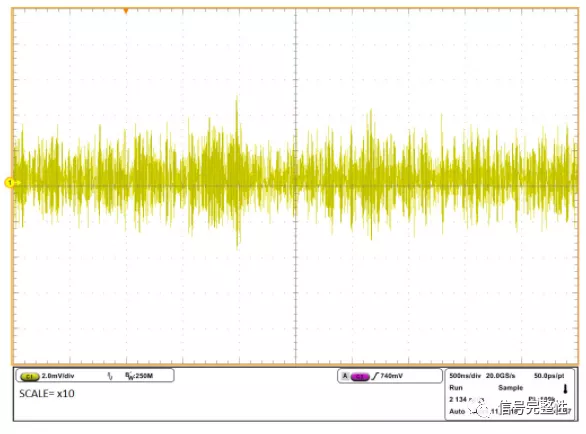
Task: Click the 20.0GS/s sample rate readout
Action: [501, 376]
